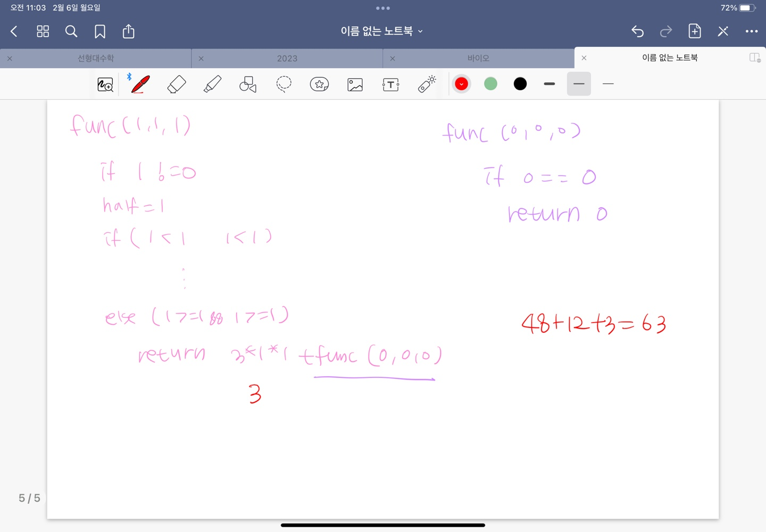
Task: Select the red Pen tool
Action: pyautogui.click(x=140, y=84)
